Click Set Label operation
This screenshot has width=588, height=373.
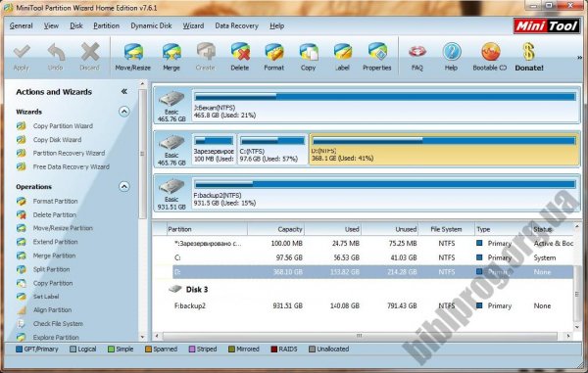coord(46,297)
